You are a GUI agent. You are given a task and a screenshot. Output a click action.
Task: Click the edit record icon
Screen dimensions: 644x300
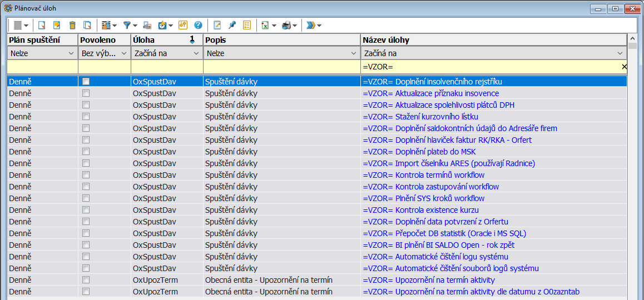56,25
